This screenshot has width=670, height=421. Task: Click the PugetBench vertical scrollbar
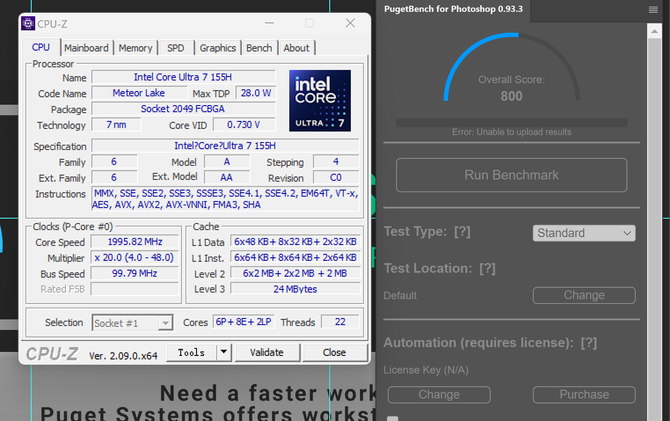click(654, 222)
